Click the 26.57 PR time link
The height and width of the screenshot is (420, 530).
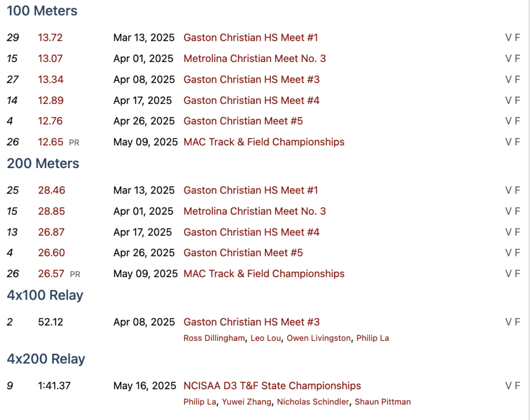[x=51, y=274]
